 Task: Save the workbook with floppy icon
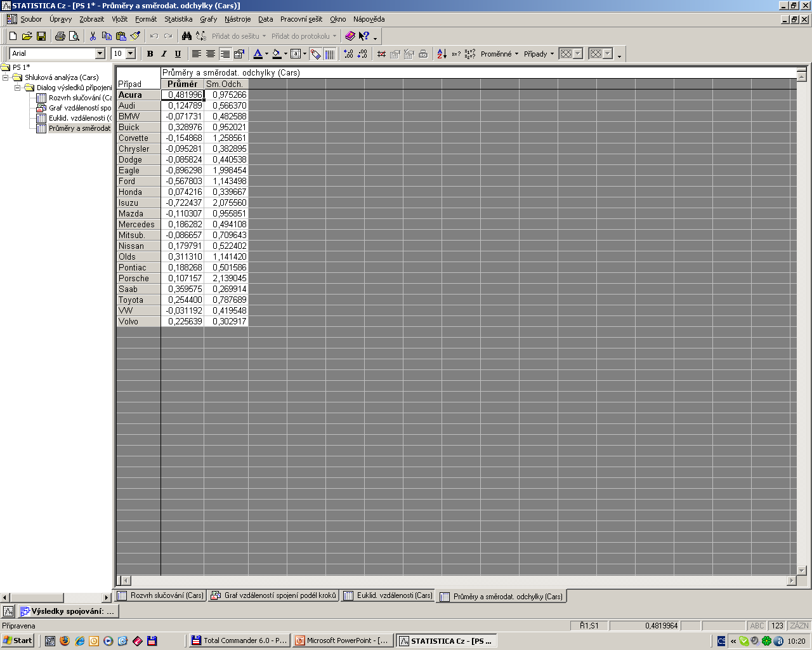41,36
